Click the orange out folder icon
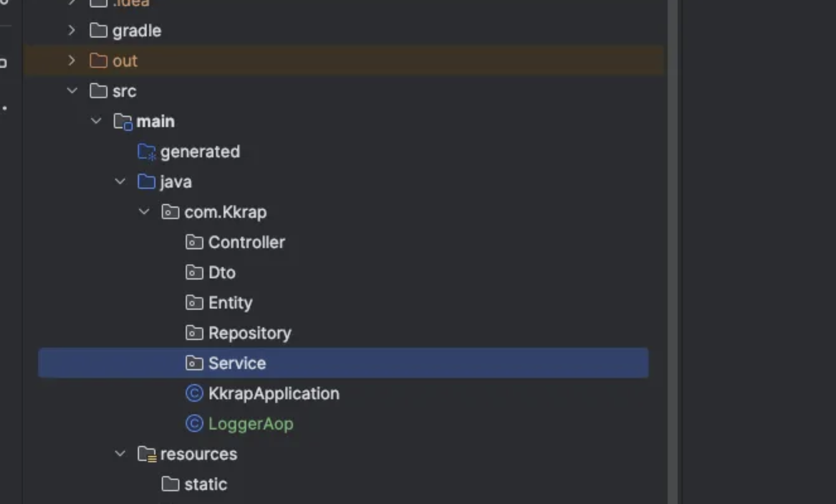836x504 pixels. tap(98, 61)
